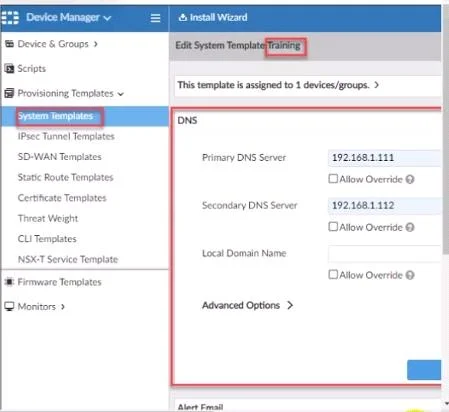The width and height of the screenshot is (449, 412).
Task: Click the Provisioning Templates icon
Action: 9,93
